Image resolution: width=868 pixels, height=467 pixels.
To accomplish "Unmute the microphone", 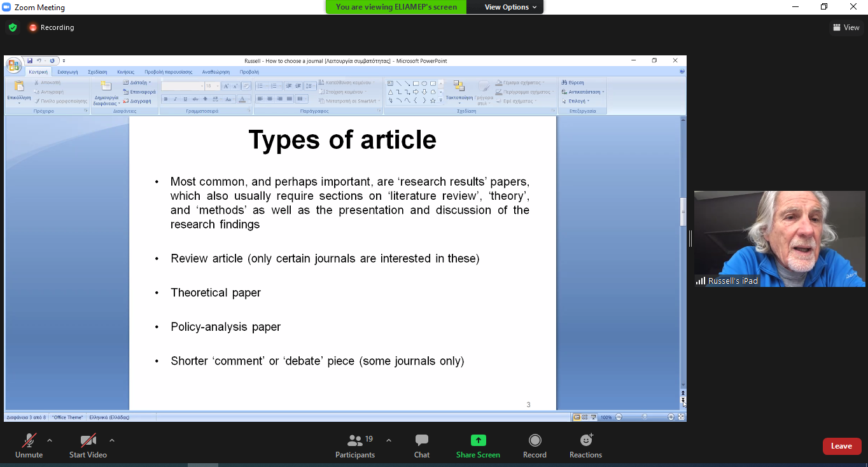I will [x=29, y=445].
